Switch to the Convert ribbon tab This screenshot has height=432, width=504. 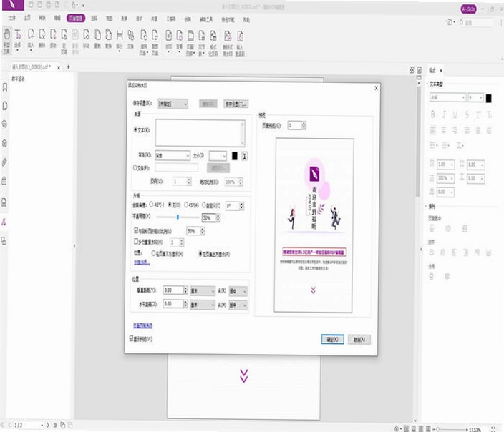tap(42, 18)
